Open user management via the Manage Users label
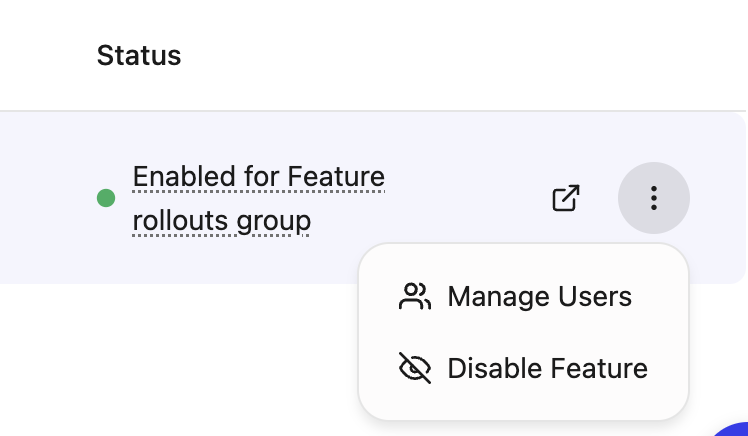The height and width of the screenshot is (436, 748). tap(539, 297)
